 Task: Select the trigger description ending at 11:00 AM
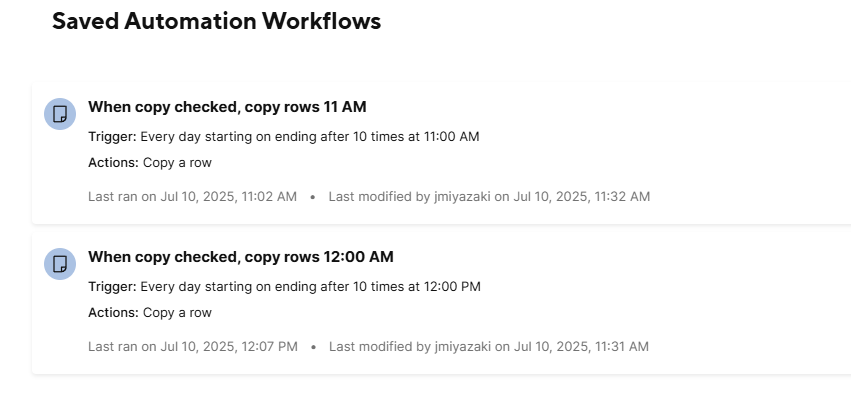[310, 137]
